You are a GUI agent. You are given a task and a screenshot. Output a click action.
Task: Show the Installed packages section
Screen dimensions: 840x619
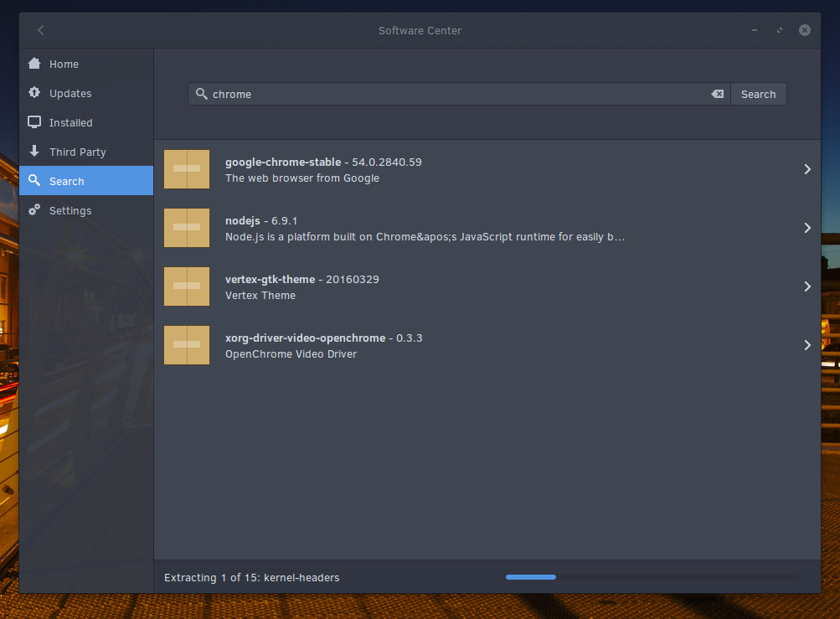tap(86, 123)
